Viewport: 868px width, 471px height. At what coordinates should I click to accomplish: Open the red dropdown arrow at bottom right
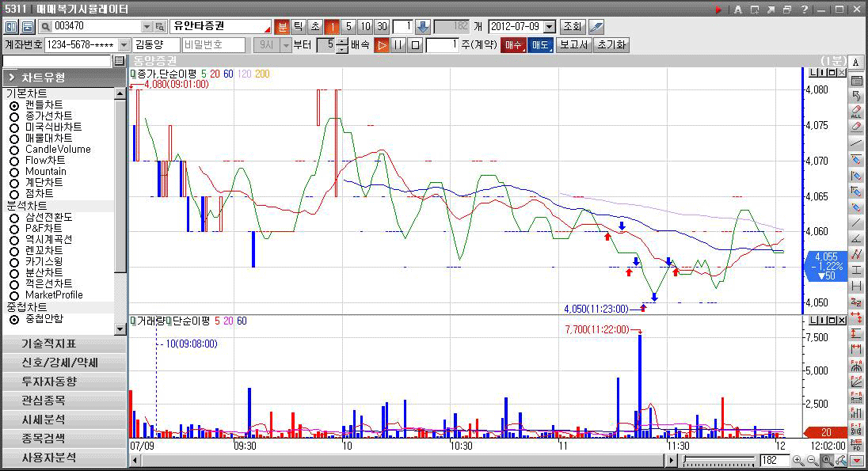(856, 461)
